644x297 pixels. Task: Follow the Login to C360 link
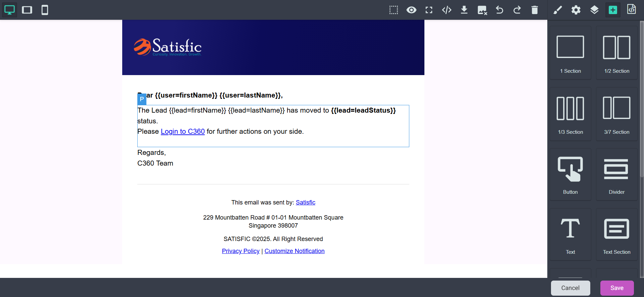[183, 131]
